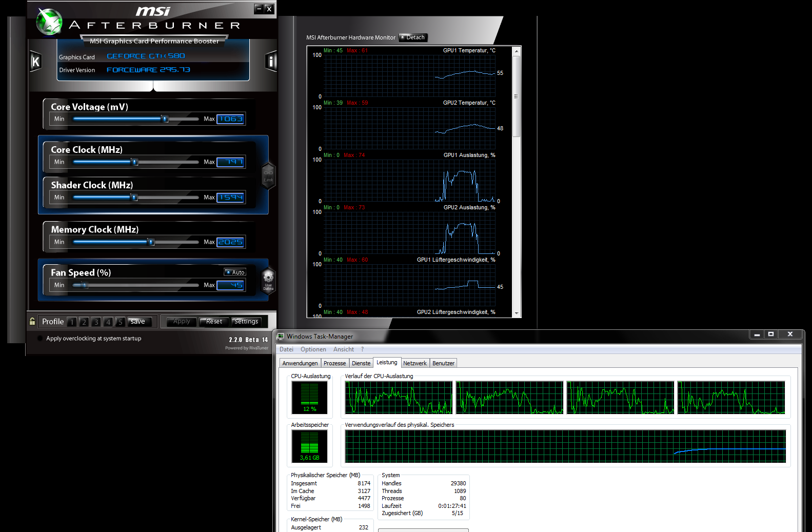Open the ? help menu in Task-Manager
The width and height of the screenshot is (812, 532).
[362, 349]
